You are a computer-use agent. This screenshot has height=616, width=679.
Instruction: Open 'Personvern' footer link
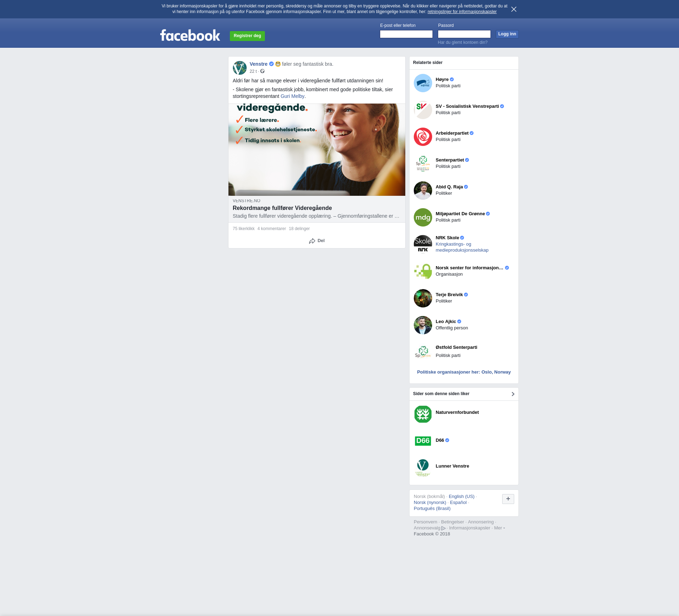click(x=425, y=522)
